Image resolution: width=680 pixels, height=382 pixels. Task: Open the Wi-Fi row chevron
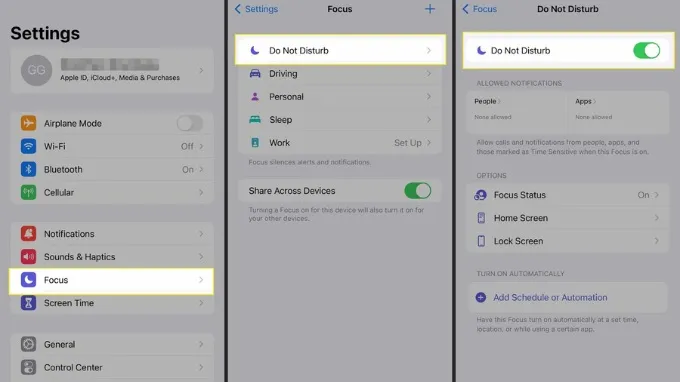tap(201, 146)
